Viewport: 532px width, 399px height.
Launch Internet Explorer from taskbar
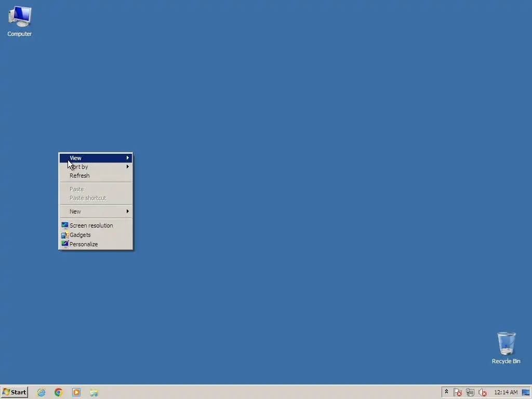point(42,393)
